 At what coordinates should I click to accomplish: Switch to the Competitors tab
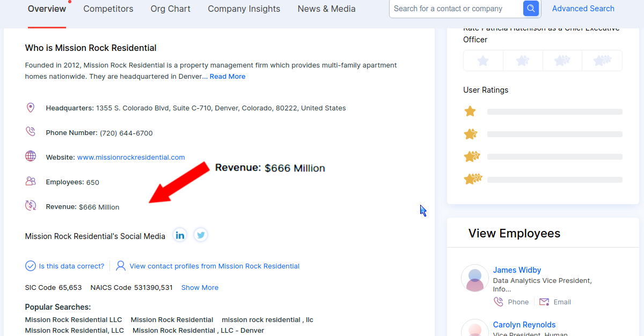(108, 9)
